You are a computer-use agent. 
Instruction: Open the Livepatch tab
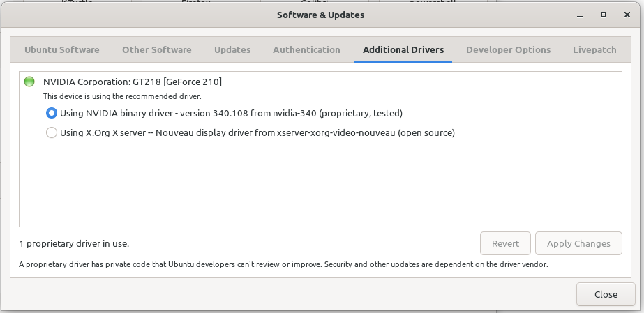click(x=594, y=49)
